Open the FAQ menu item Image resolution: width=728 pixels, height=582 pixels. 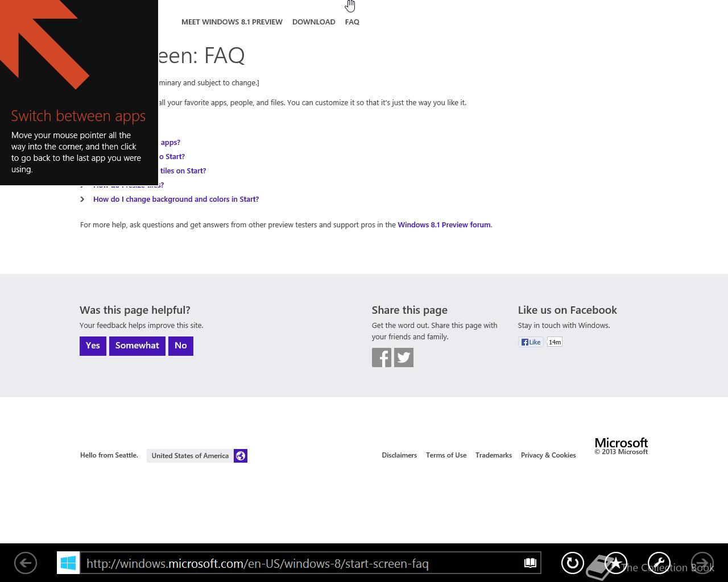tap(352, 22)
